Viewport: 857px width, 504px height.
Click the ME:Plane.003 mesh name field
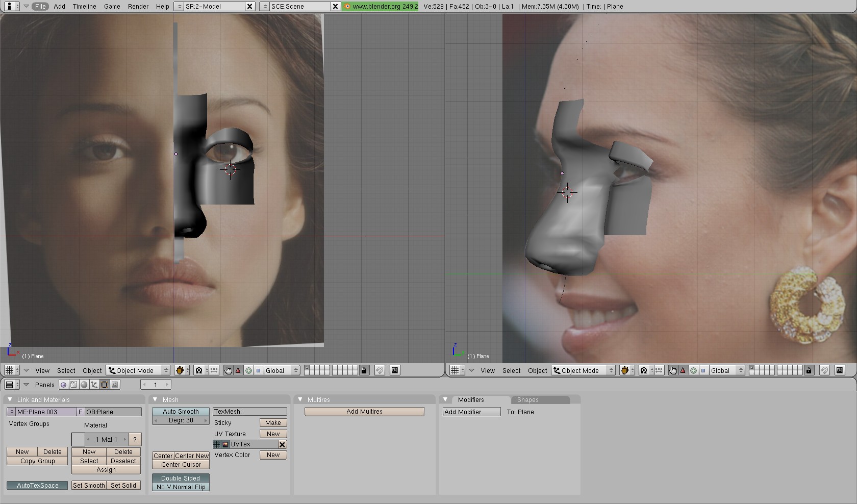(45, 412)
